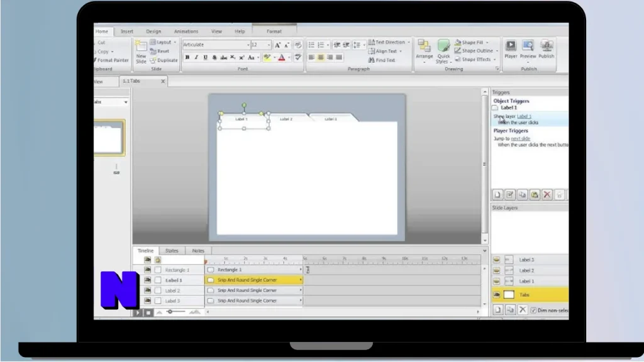Select the Label 2 tab shape on slide
The height and width of the screenshot is (362, 644).
pos(286,118)
